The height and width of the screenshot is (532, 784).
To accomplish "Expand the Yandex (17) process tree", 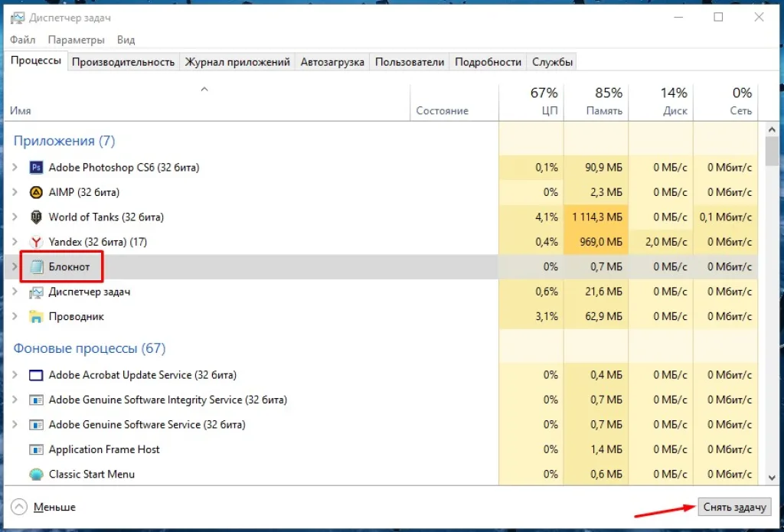I will (15, 242).
